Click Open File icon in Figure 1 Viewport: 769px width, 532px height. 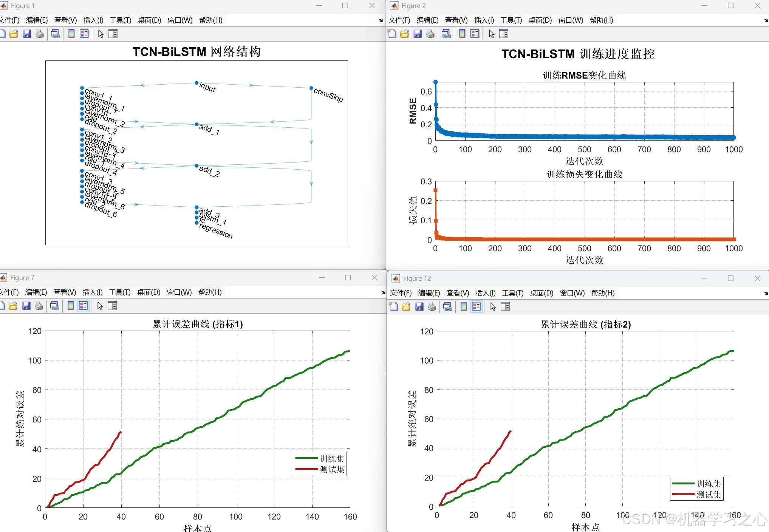pyautogui.click(x=14, y=34)
